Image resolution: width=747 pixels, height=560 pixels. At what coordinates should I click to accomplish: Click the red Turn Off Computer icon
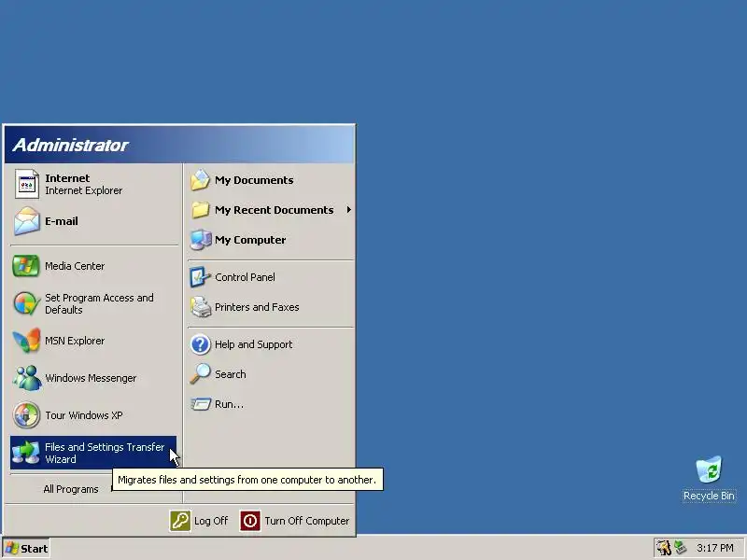click(250, 521)
